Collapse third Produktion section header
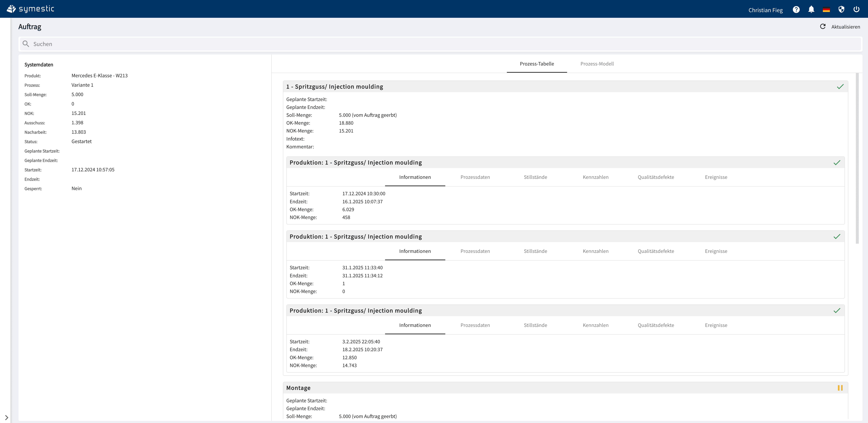The width and height of the screenshot is (868, 423). [x=565, y=310]
